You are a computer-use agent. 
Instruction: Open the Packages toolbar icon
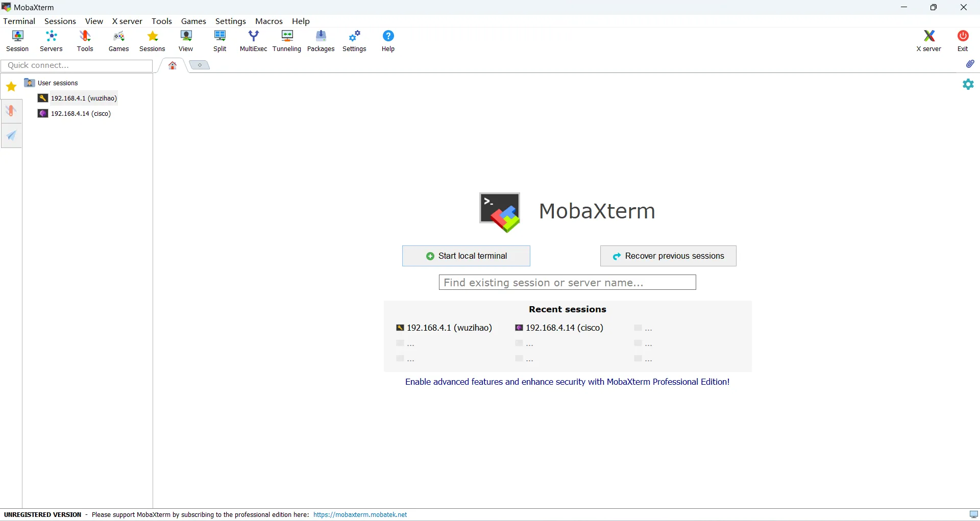(321, 41)
